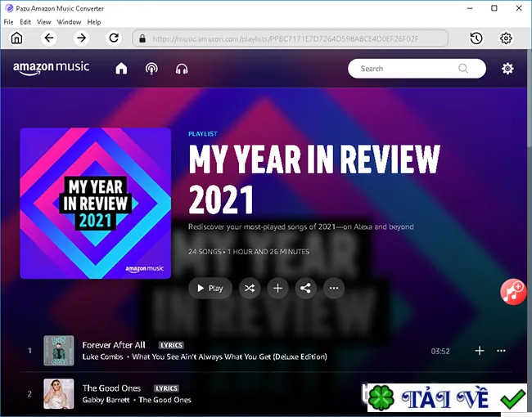
Task: Open the podcasts icon in header
Action: [x=151, y=69]
